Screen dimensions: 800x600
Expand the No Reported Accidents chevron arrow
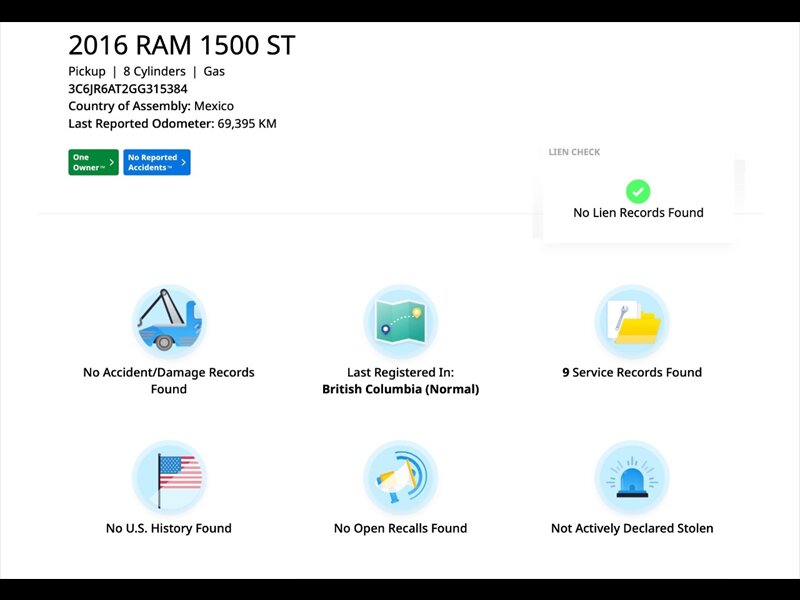[183, 162]
